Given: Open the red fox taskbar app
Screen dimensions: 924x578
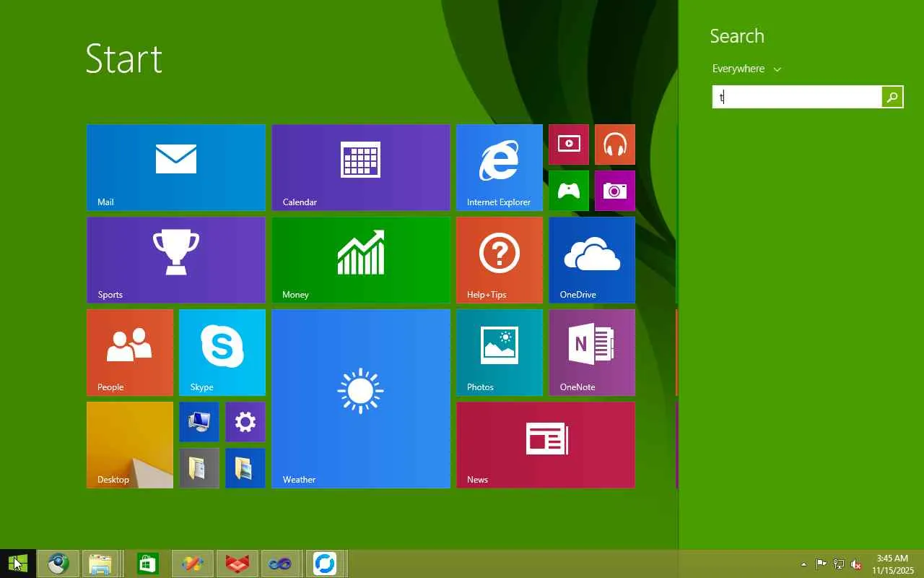Looking at the screenshot, I should (x=237, y=564).
